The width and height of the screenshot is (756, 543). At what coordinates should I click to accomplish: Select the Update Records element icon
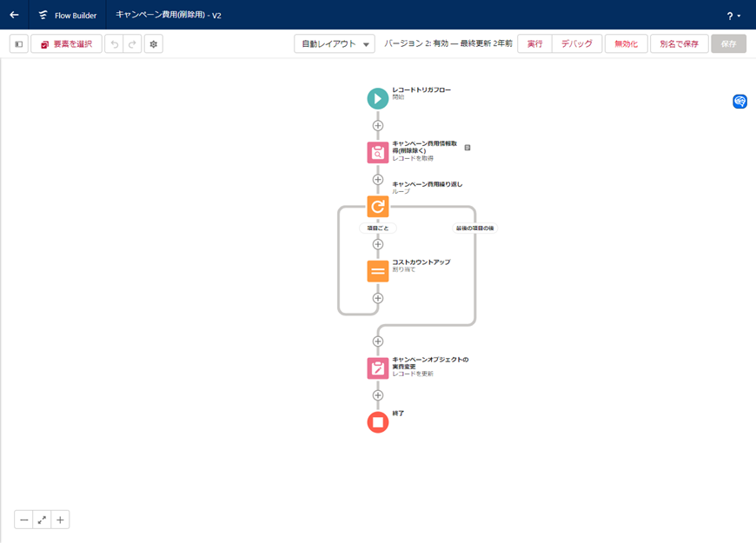[377, 368]
